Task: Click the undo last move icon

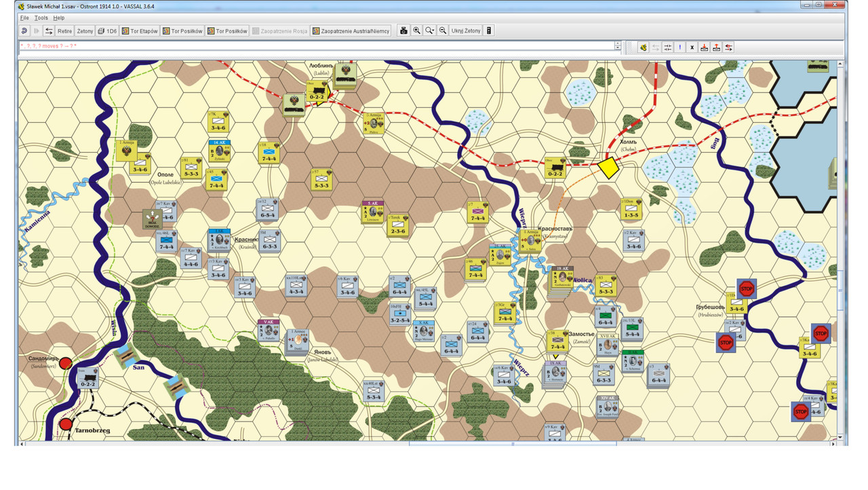Action: 24,31
